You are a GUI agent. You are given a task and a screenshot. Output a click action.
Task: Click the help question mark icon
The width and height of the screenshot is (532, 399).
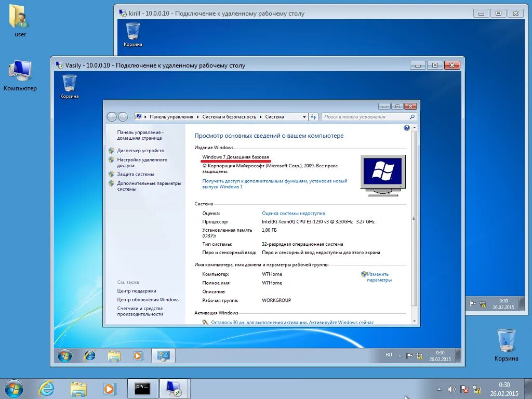coord(407,128)
